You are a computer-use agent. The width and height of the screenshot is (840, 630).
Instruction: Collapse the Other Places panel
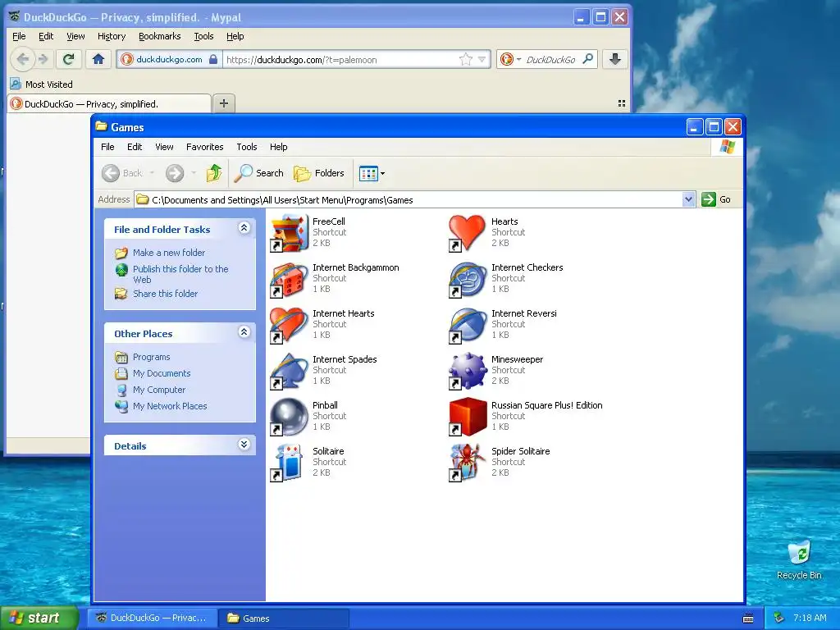244,332
